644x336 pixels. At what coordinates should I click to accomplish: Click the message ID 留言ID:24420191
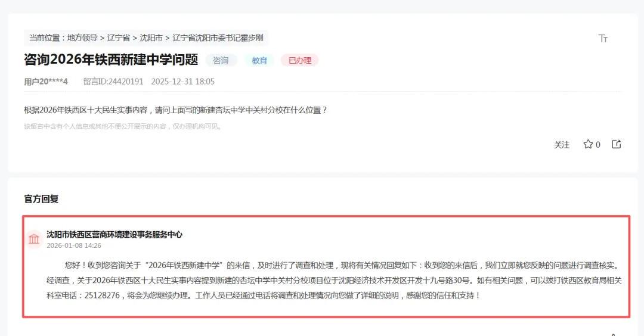click(113, 82)
